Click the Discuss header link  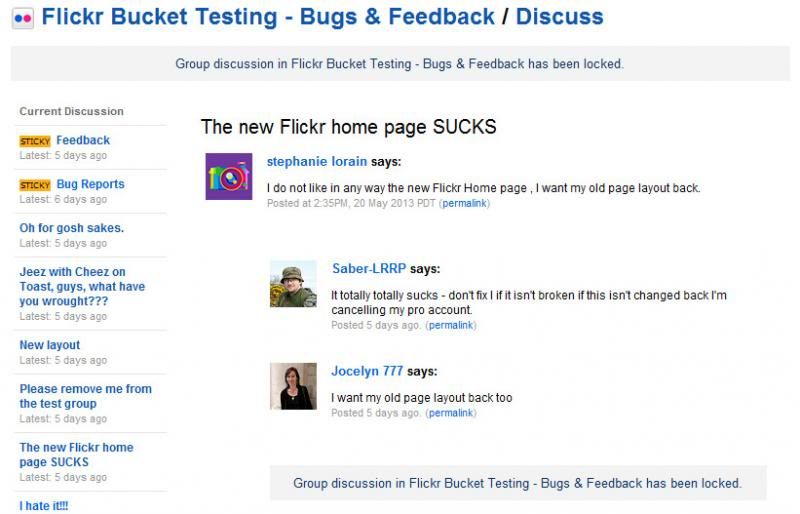(x=559, y=17)
